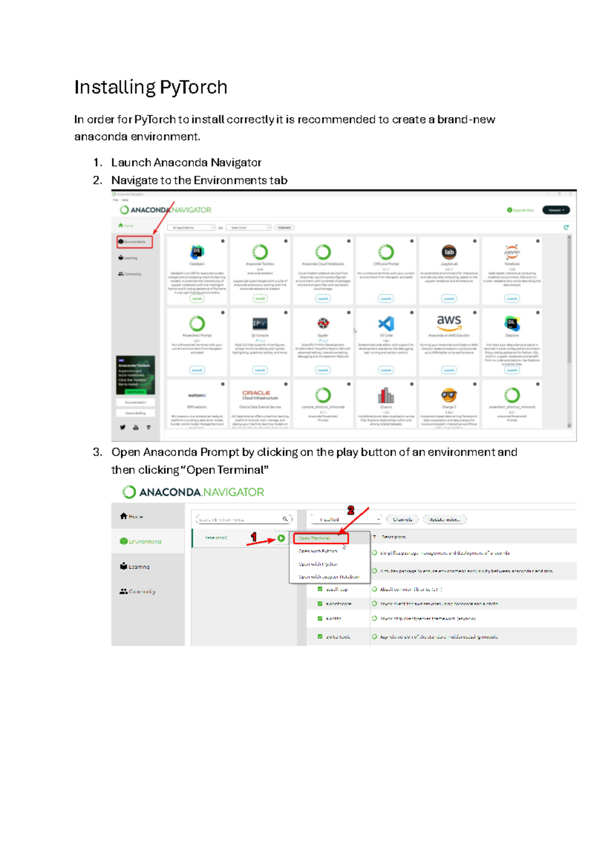Toggle the abseil-cpp package checkbox

[x=320, y=589]
